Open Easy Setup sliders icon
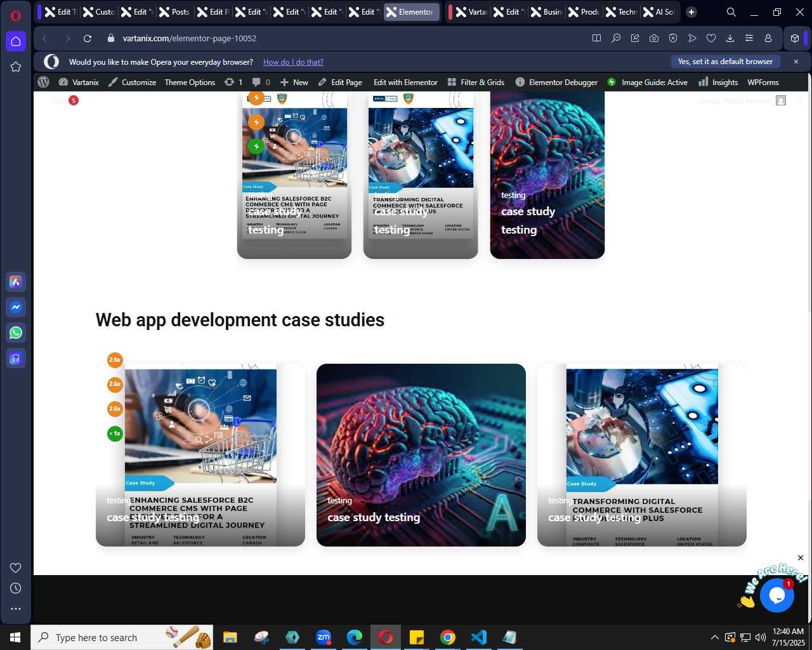Image resolution: width=812 pixels, height=650 pixels. 749,38
